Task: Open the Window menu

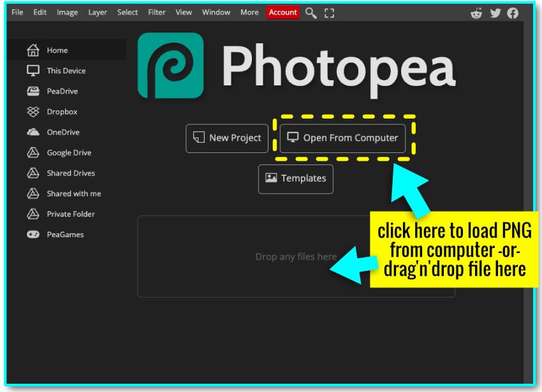Action: tap(216, 13)
